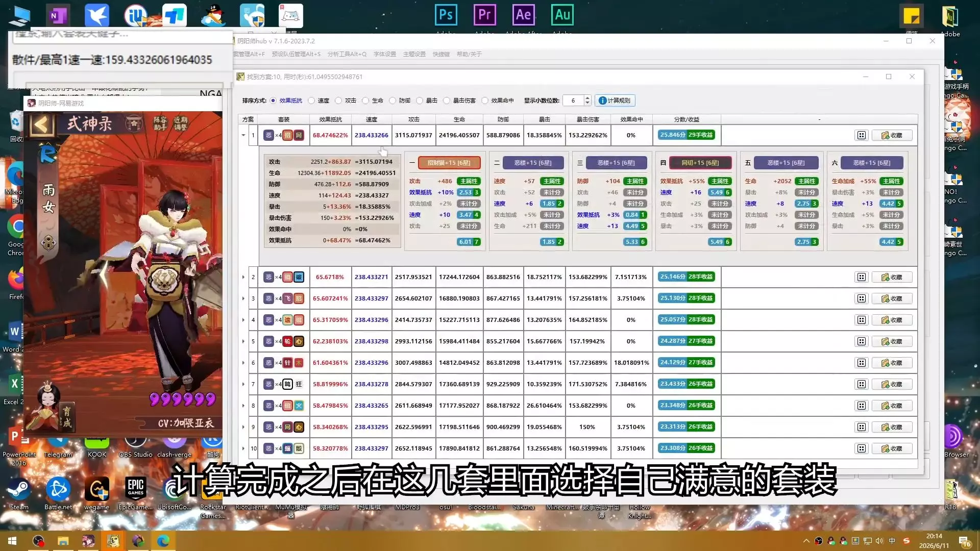Click the volume icon in system tray

[879, 541]
